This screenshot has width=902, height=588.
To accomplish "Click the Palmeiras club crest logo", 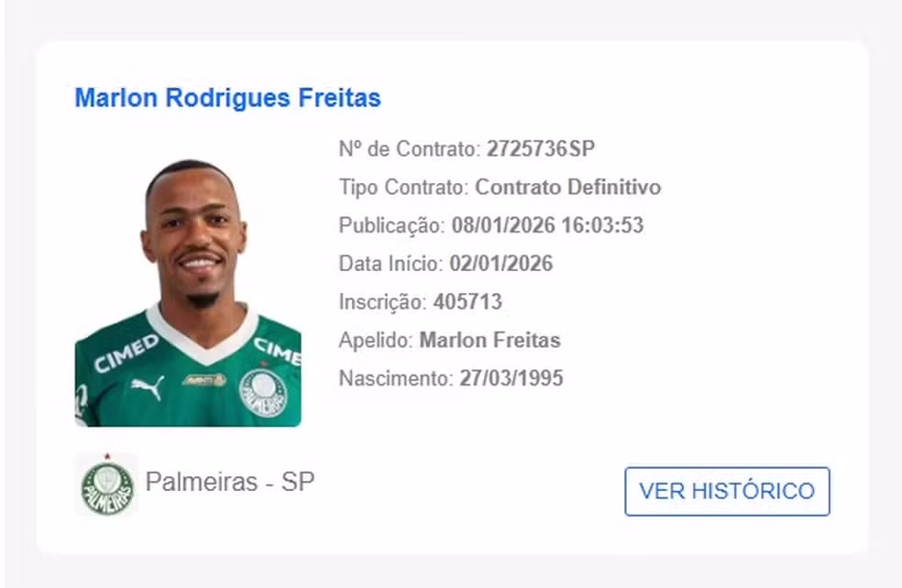I will click(x=109, y=483).
